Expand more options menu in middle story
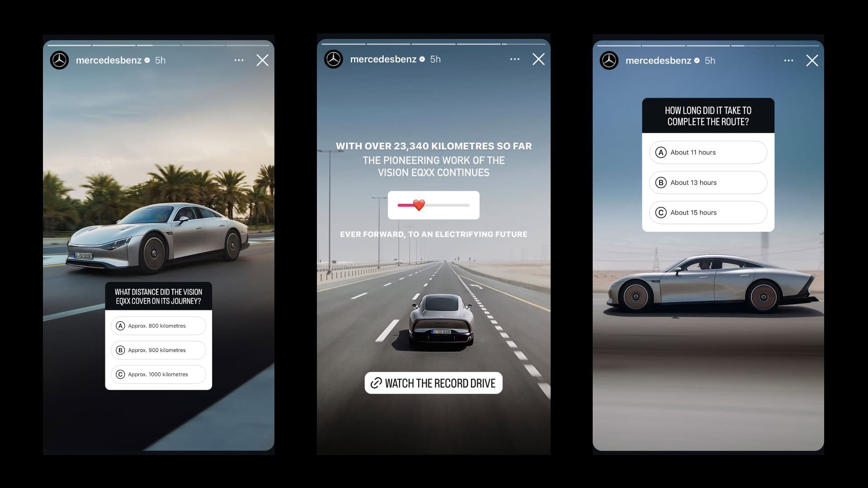Screen dimensions: 868x488 coord(514,59)
